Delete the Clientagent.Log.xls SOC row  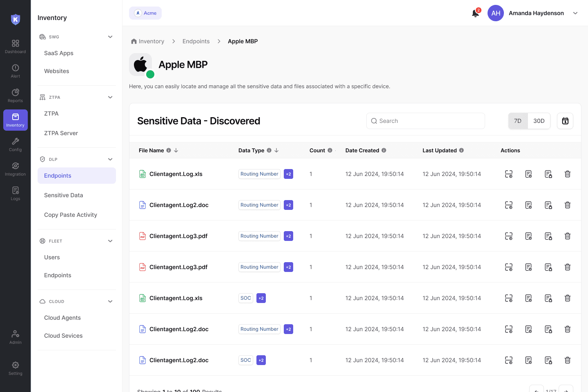[568, 298]
